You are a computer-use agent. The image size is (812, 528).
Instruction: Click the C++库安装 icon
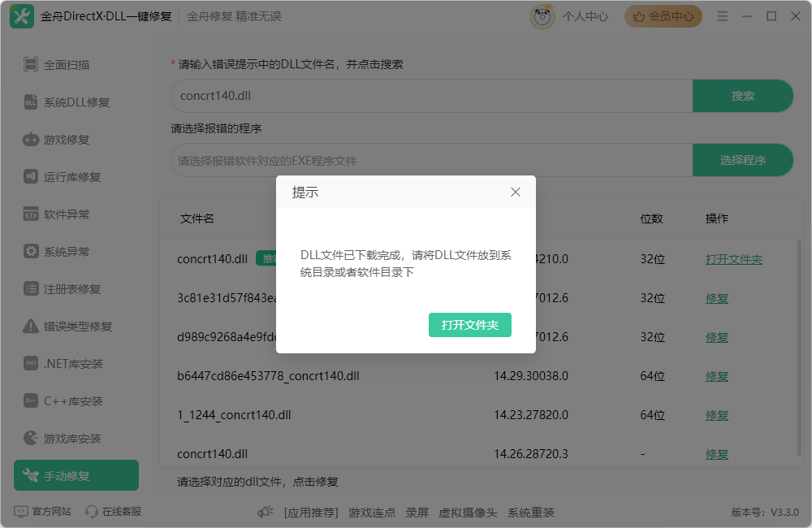(31, 400)
